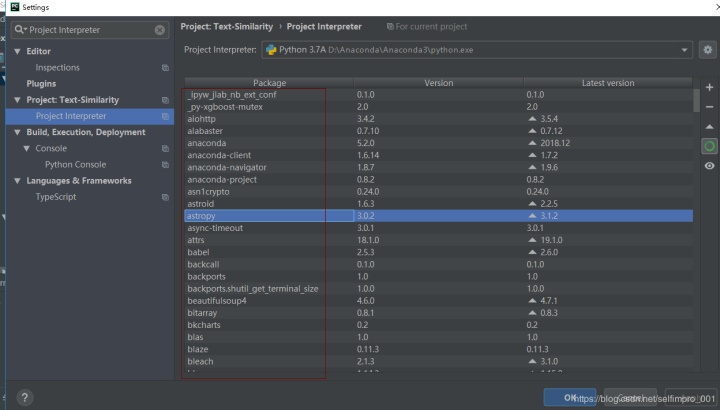720x410 pixels.
Task: Collapse the Editor tree section
Action: [17, 51]
